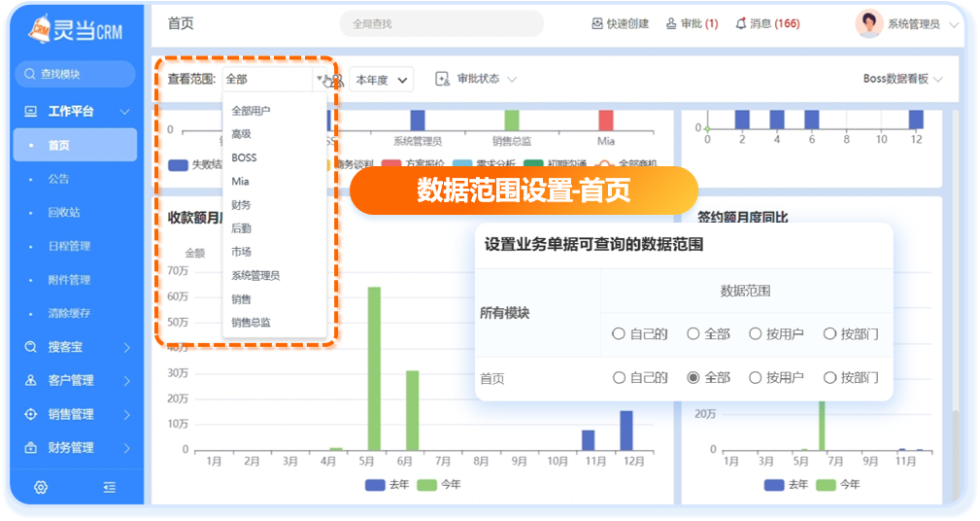The height and width of the screenshot is (521, 980).
Task: Click the 审批状态 filter icon
Action: 443,80
